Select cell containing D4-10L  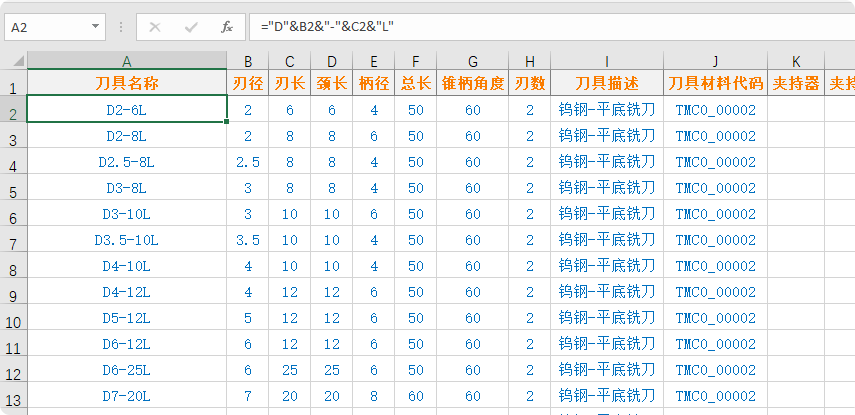coord(127,266)
